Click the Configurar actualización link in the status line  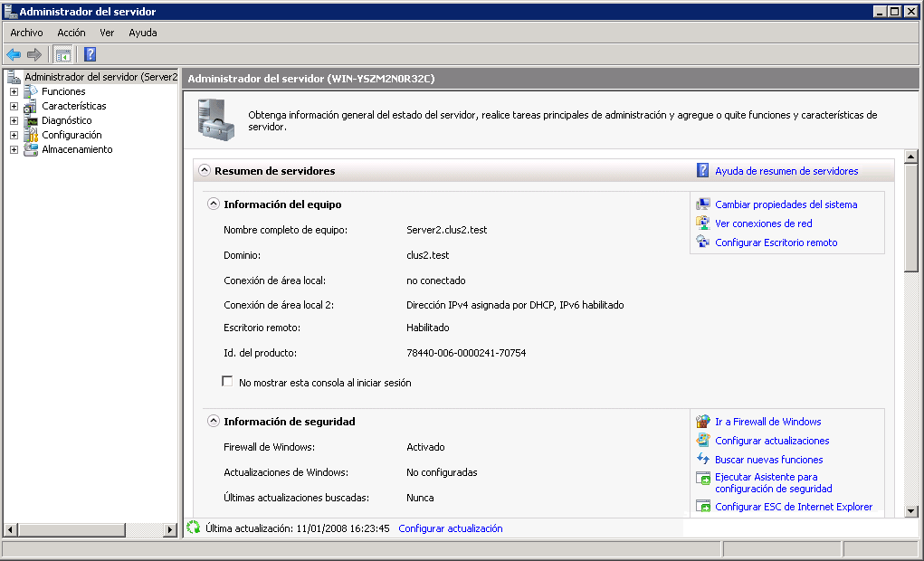pyautogui.click(x=450, y=528)
